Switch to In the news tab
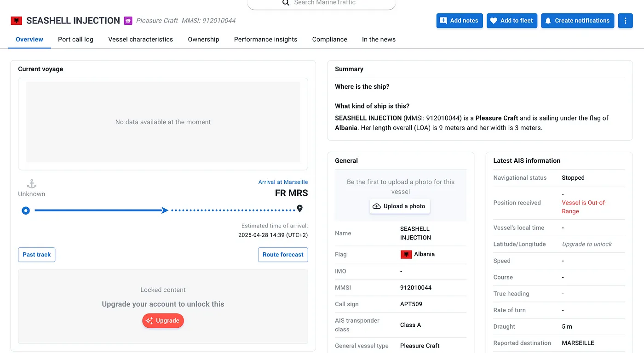 [379, 40]
